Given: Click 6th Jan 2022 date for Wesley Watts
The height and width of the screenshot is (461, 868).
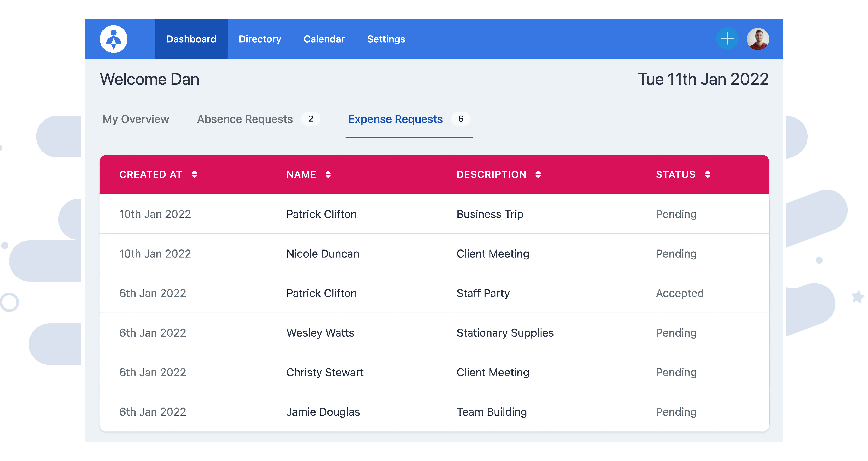Looking at the screenshot, I should click(x=153, y=333).
